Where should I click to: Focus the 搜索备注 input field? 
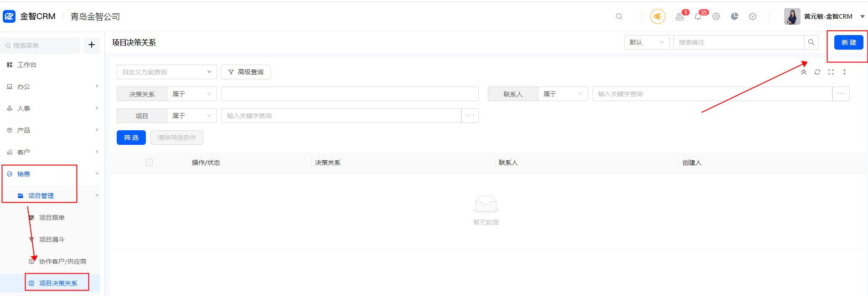tap(739, 42)
